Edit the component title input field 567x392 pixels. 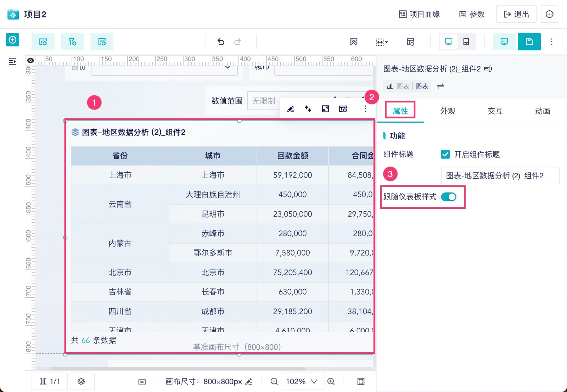pyautogui.click(x=500, y=175)
